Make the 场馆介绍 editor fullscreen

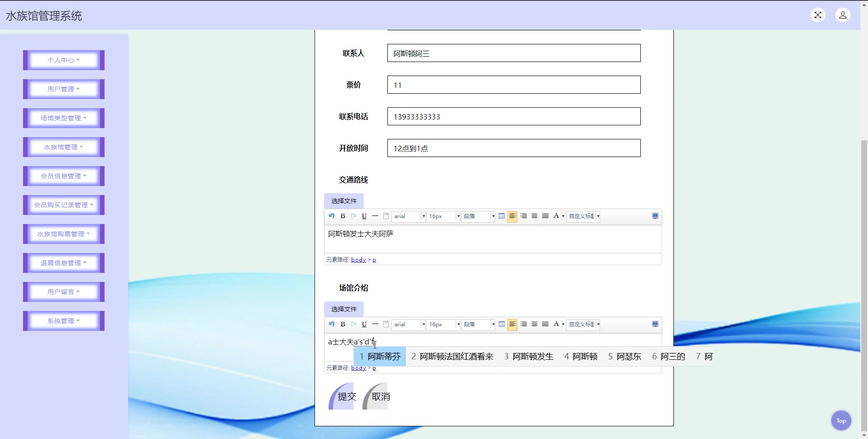click(x=655, y=324)
